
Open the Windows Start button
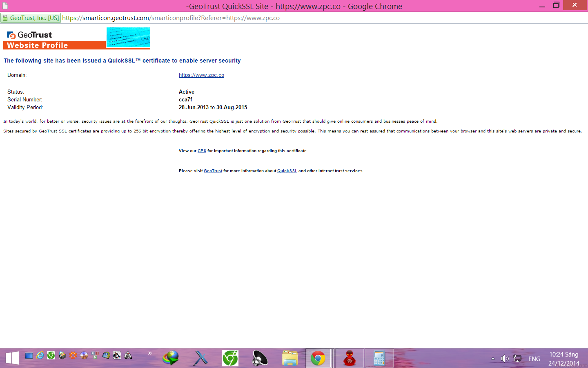tap(12, 358)
